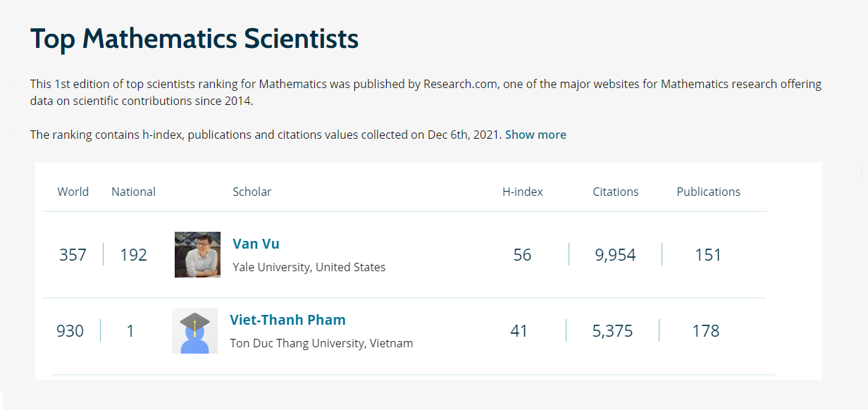Open the Viet-Thanh Pham scholar link
The image size is (868, 410).
(287, 320)
